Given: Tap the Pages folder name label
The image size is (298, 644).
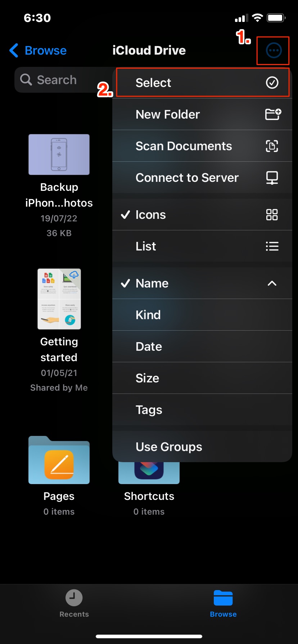Looking at the screenshot, I should click(x=59, y=496).
